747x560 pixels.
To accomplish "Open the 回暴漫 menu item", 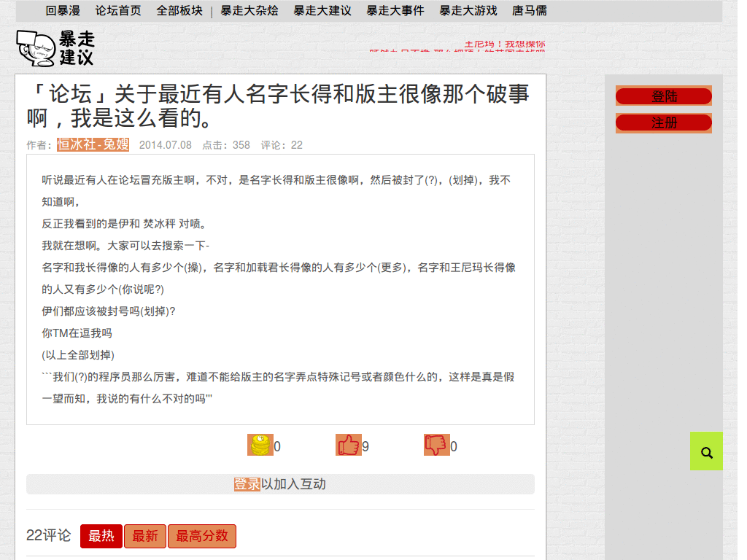I will 63,10.
